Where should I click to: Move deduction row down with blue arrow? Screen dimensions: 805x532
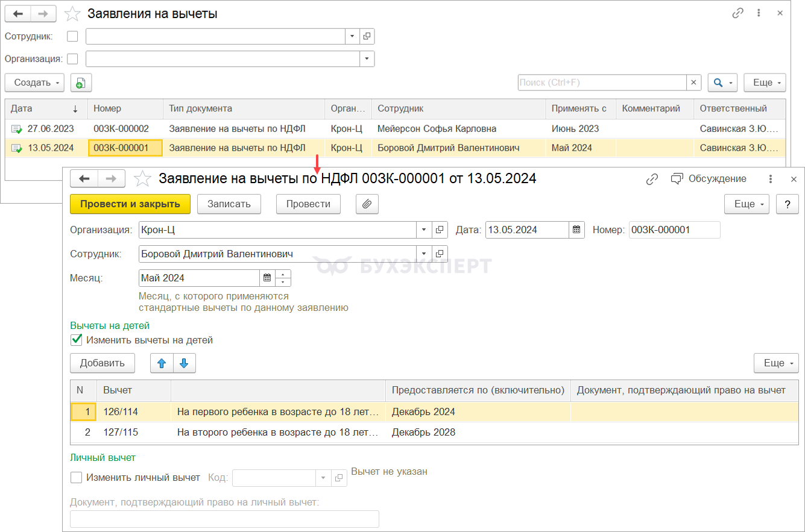pyautogui.click(x=185, y=363)
